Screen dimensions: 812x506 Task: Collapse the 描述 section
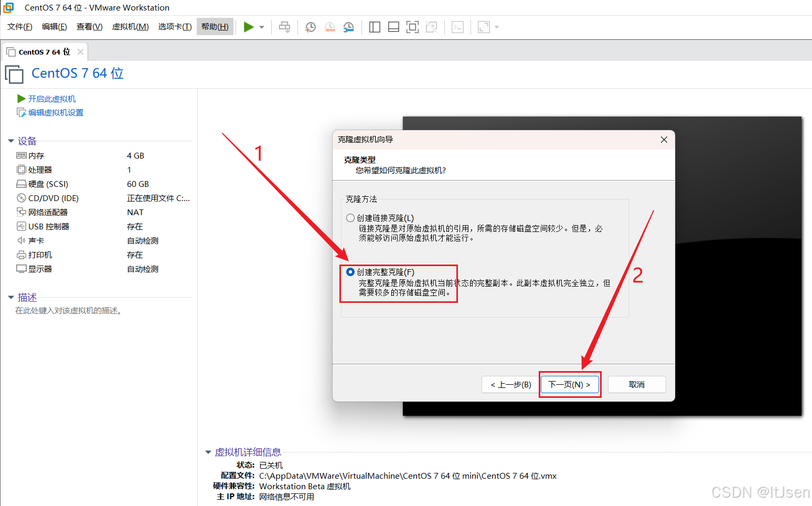11,297
